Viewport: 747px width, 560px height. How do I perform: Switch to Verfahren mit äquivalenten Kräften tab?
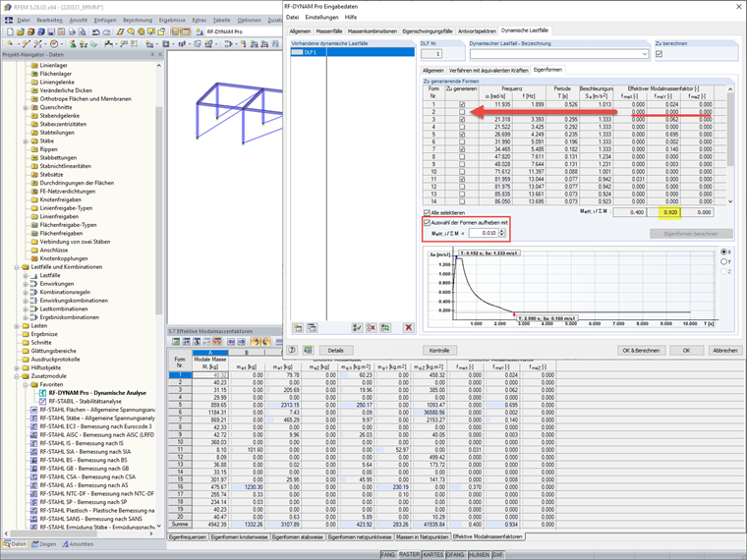(488, 71)
